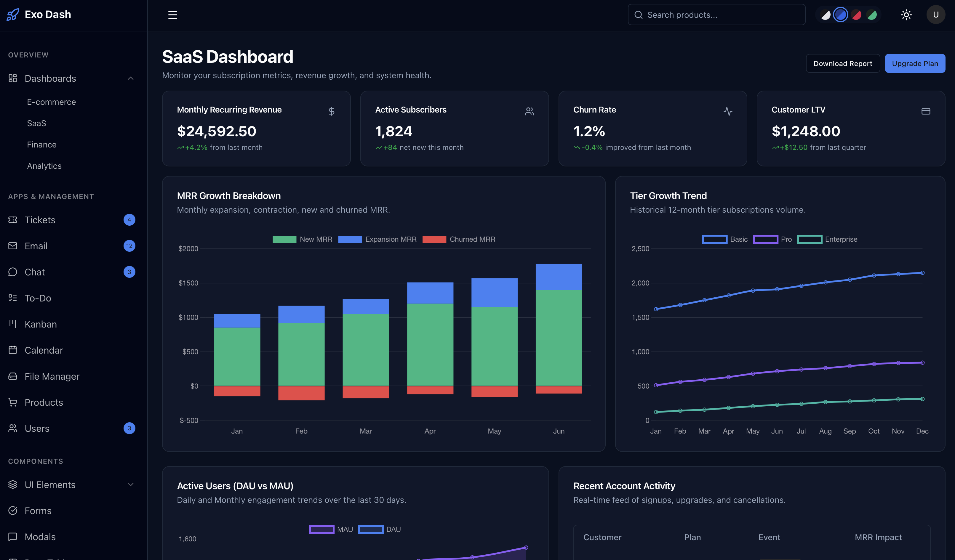Click the Customer column header

click(x=602, y=537)
